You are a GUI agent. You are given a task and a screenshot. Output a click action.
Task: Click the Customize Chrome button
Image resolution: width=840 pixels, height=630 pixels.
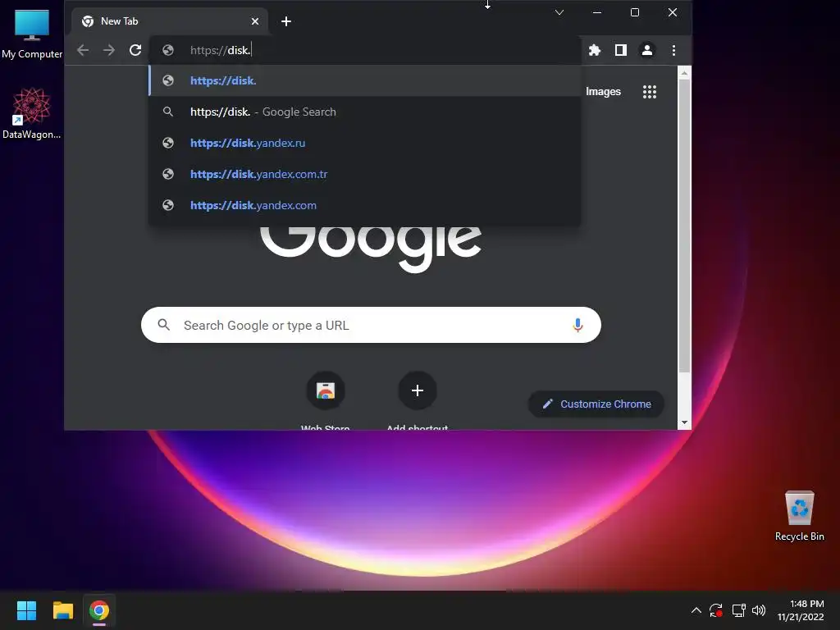point(596,404)
